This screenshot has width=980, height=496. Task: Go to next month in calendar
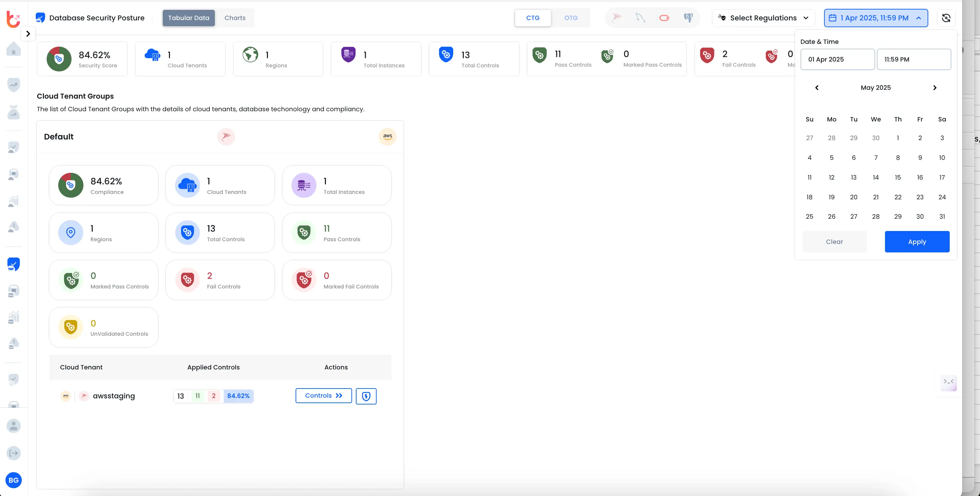click(935, 88)
